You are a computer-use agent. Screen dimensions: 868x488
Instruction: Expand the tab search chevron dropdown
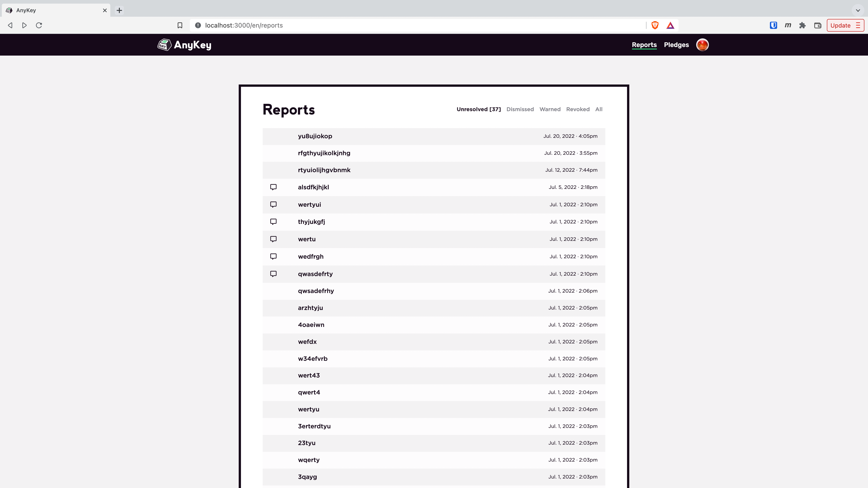(x=858, y=10)
